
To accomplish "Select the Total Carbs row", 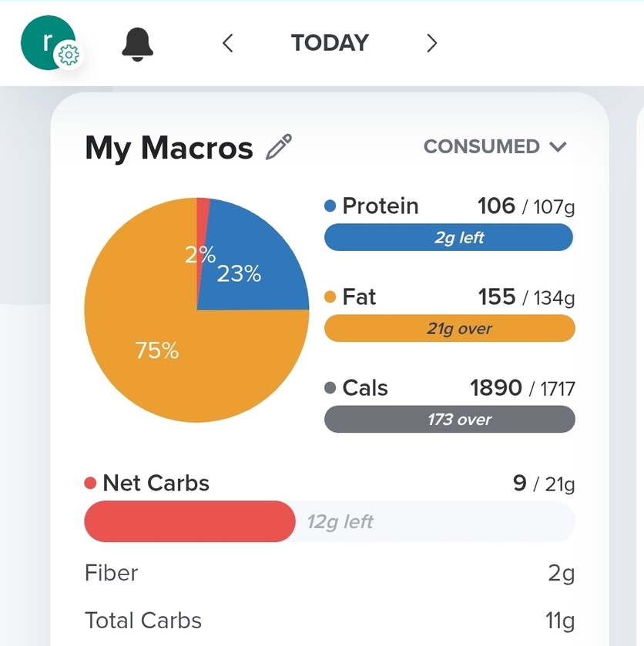I will point(329,621).
